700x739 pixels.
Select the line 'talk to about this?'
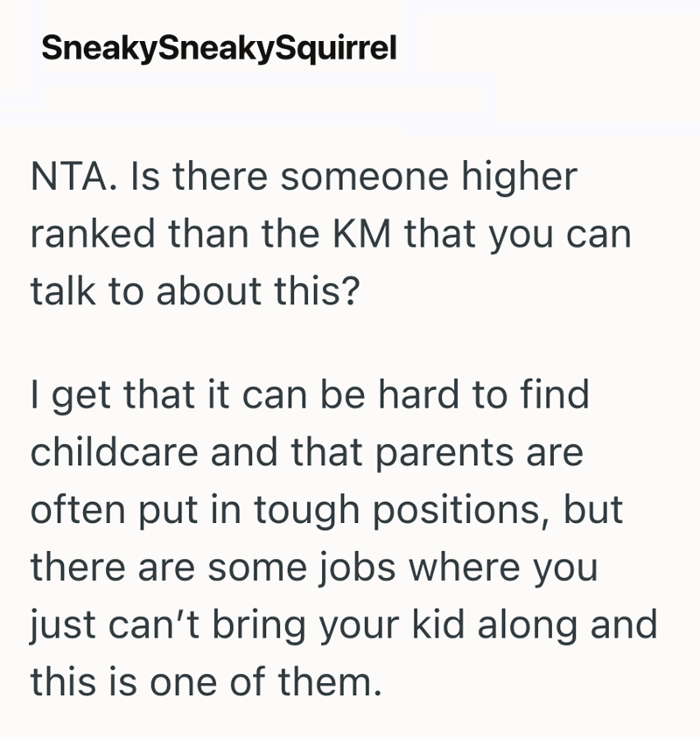tap(195, 291)
